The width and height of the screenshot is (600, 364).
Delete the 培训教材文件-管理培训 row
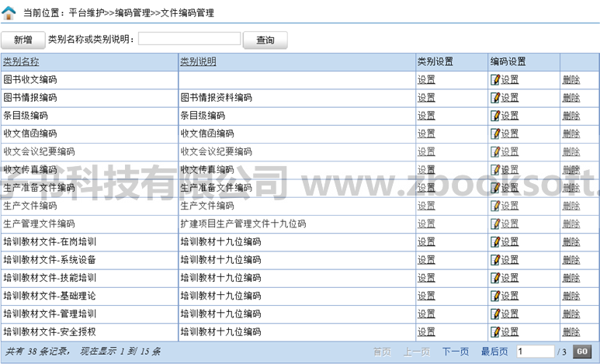point(571,314)
